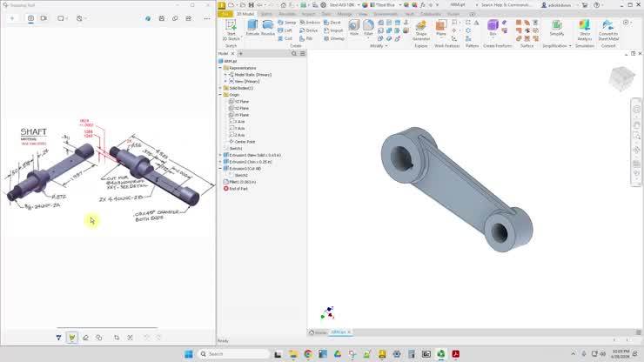Expand the Model State [Primary] node
This screenshot has height=362, width=644.
225,75
